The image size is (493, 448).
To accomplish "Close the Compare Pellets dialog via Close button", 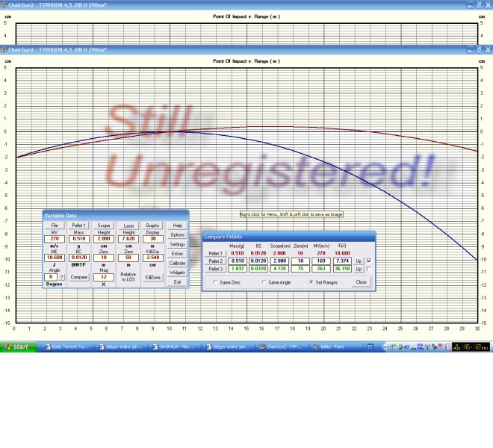I will [361, 282].
